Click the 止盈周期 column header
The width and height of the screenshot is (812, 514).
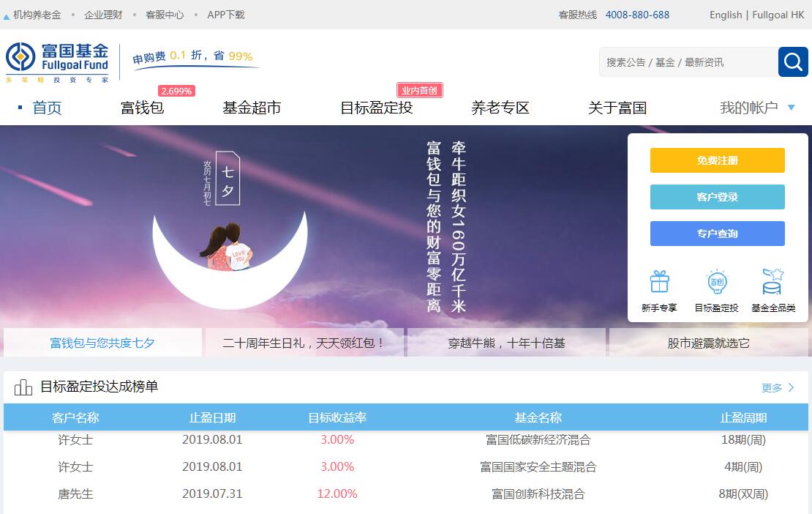[743, 417]
